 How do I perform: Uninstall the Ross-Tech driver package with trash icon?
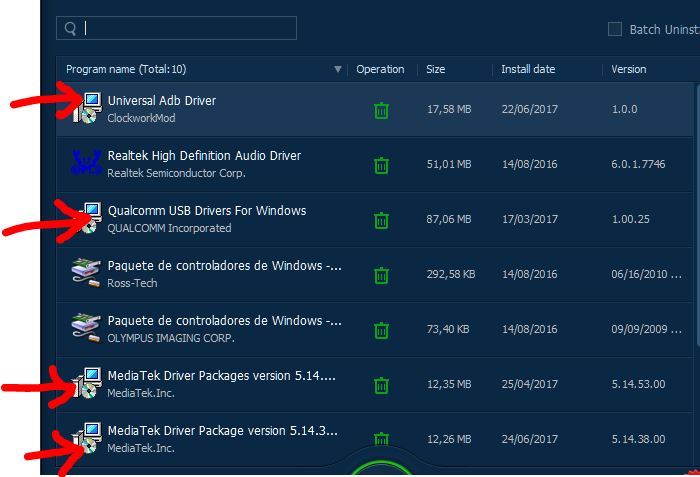[381, 275]
